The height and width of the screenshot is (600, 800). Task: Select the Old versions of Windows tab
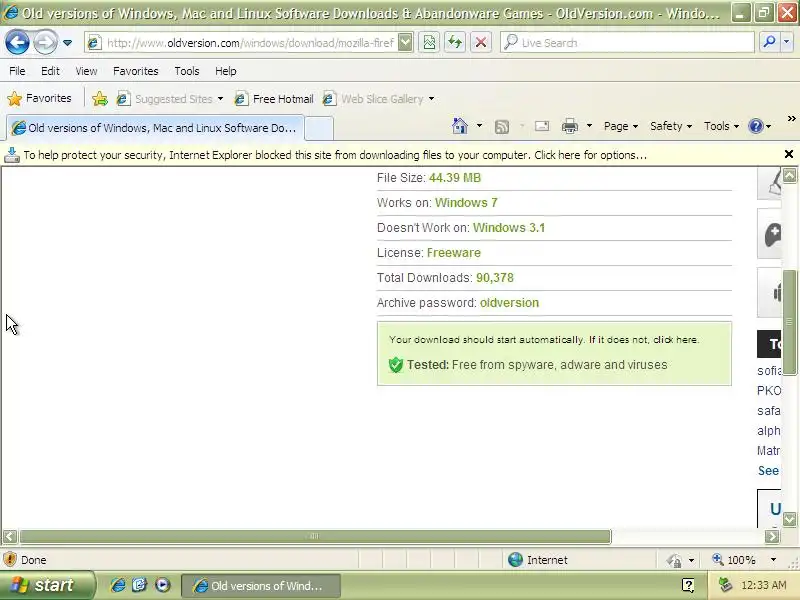click(x=155, y=128)
